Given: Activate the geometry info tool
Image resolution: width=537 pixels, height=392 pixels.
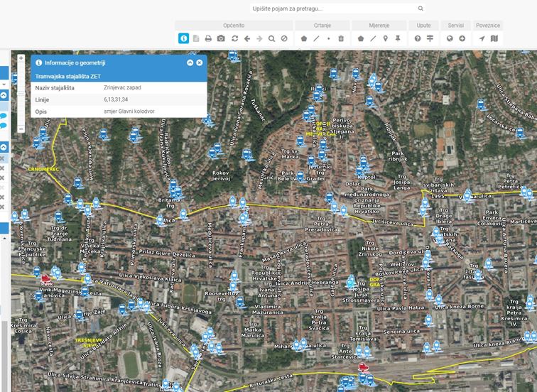Looking at the screenshot, I should pyautogui.click(x=183, y=38).
